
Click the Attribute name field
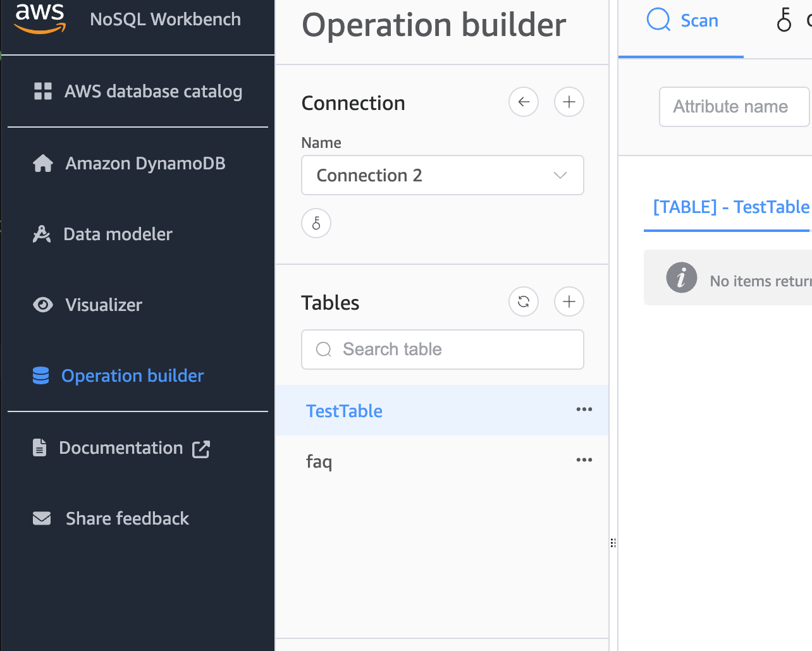[735, 107]
